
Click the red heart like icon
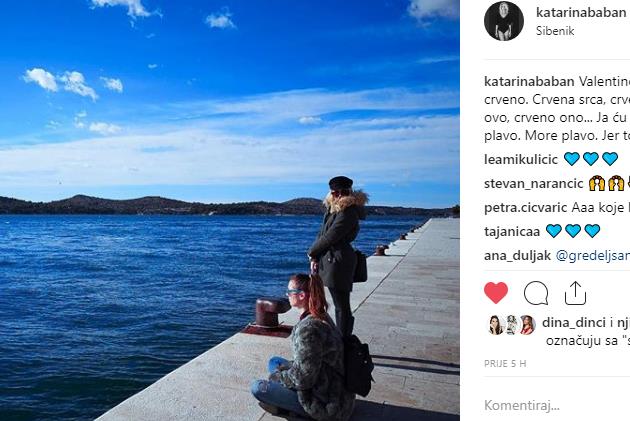496,293
